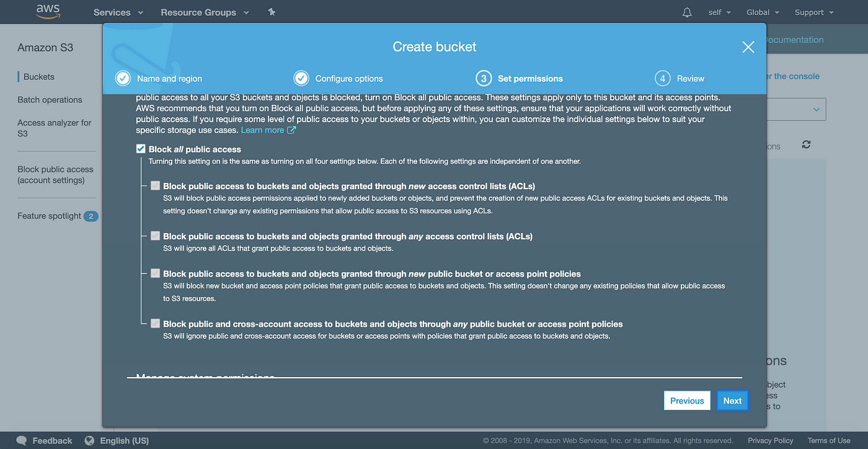Open the Learn more link
The height and width of the screenshot is (449, 868).
[x=262, y=130]
